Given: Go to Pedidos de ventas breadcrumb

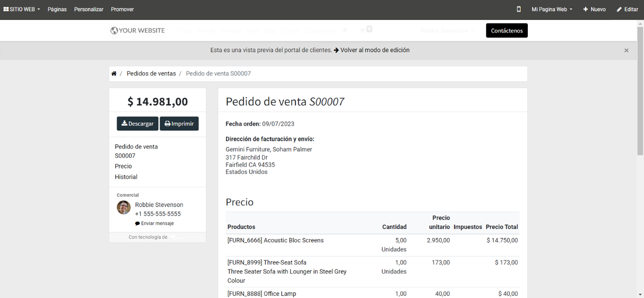Looking at the screenshot, I should (151, 74).
